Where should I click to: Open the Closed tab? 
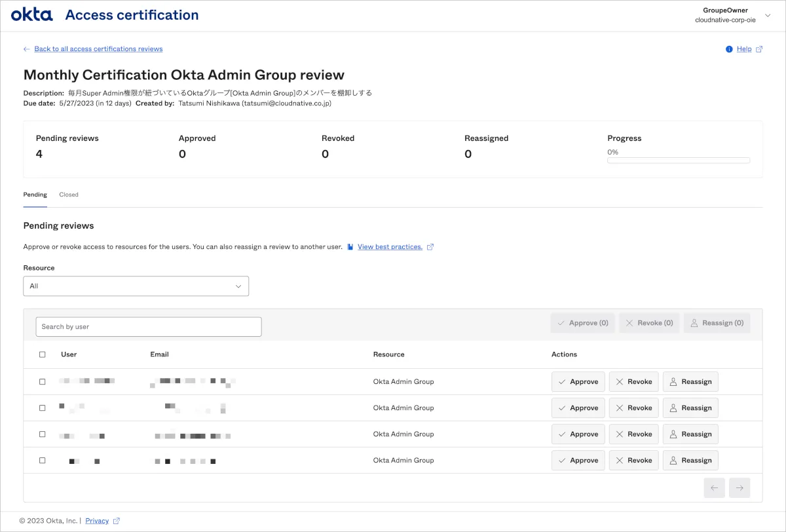click(x=69, y=195)
